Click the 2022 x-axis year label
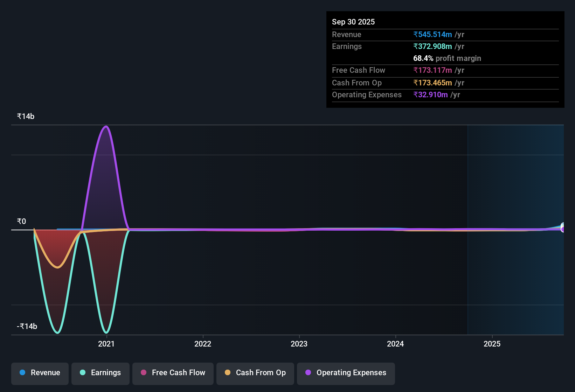 (203, 344)
